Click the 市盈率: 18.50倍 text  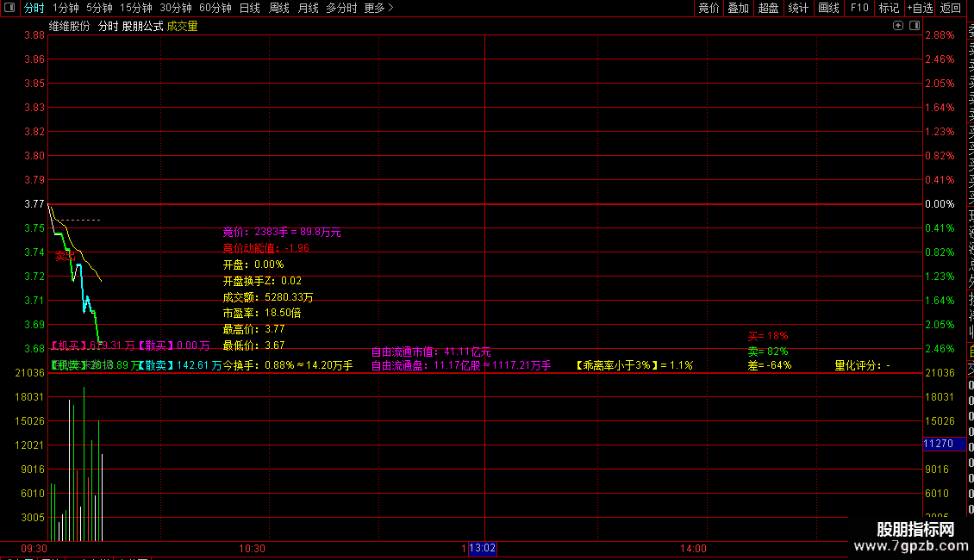click(x=262, y=313)
